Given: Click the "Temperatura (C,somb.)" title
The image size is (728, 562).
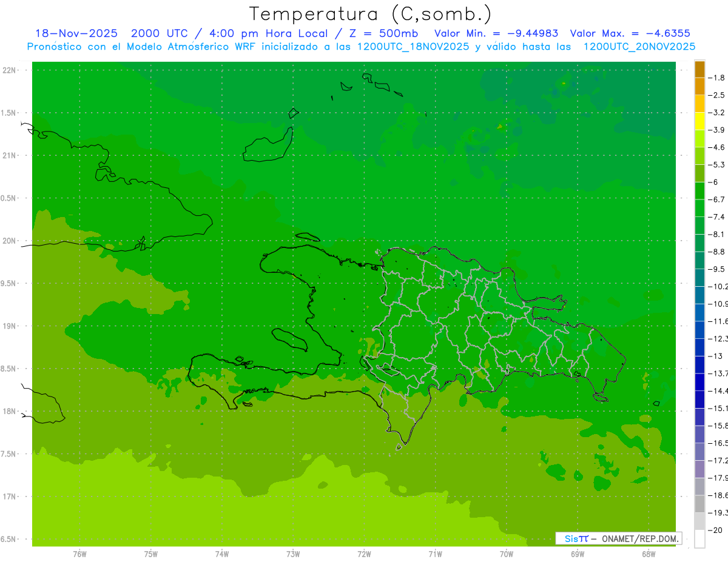Looking at the screenshot, I should point(370,14).
